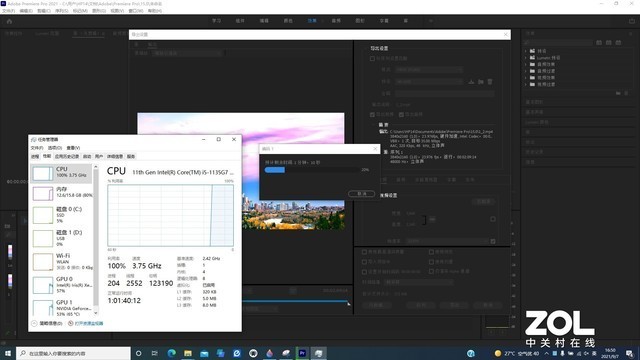
Task: Toggle the export video checkbox
Action: (x=372, y=115)
